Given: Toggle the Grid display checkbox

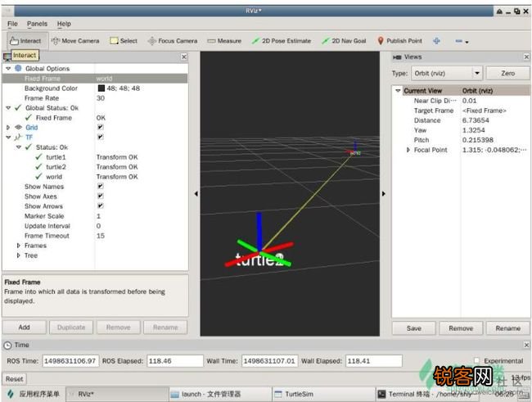Looking at the screenshot, I should click(x=101, y=128).
